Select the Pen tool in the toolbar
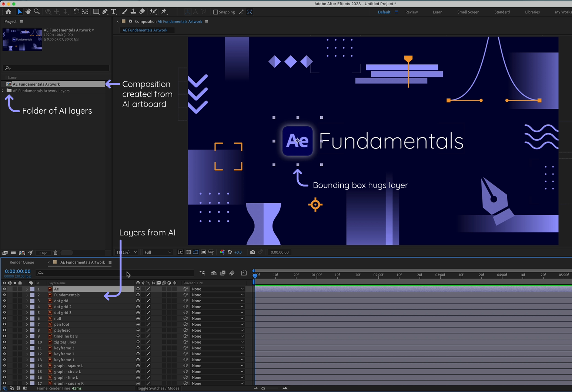The width and height of the screenshot is (572, 392). pos(105,11)
